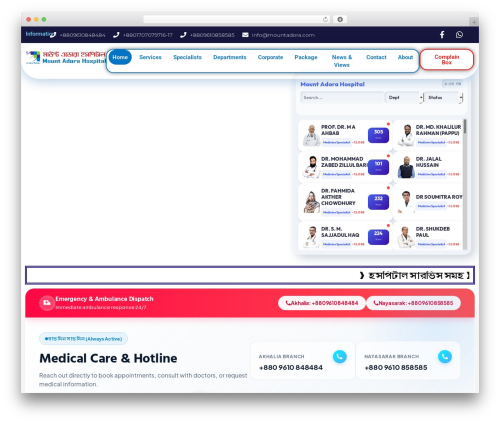This screenshot has width=500, height=423.
Task: Click Akhalia Branch round call icon
Action: (340, 357)
